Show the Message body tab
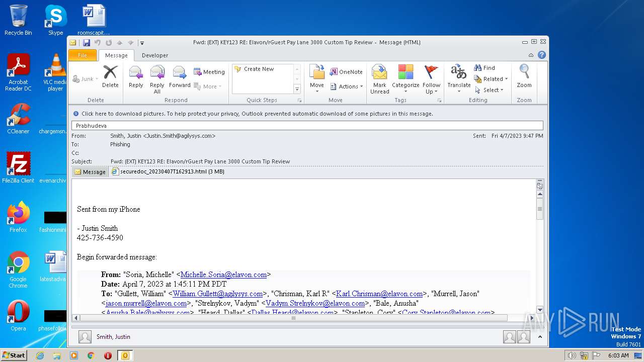 [91, 172]
